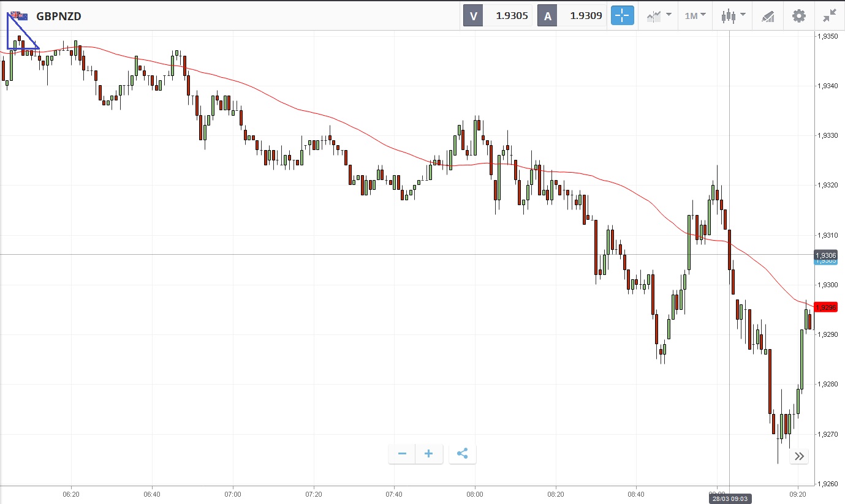Click the buy (A) price button 1.9309
Screen dimensions: 845x504
point(572,16)
